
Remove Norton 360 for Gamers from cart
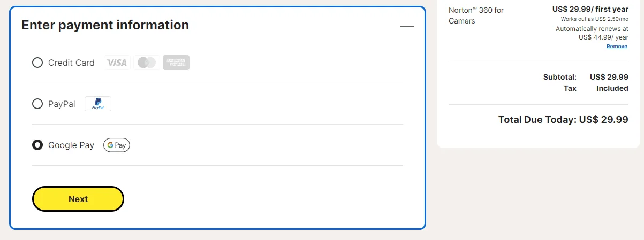click(x=617, y=47)
